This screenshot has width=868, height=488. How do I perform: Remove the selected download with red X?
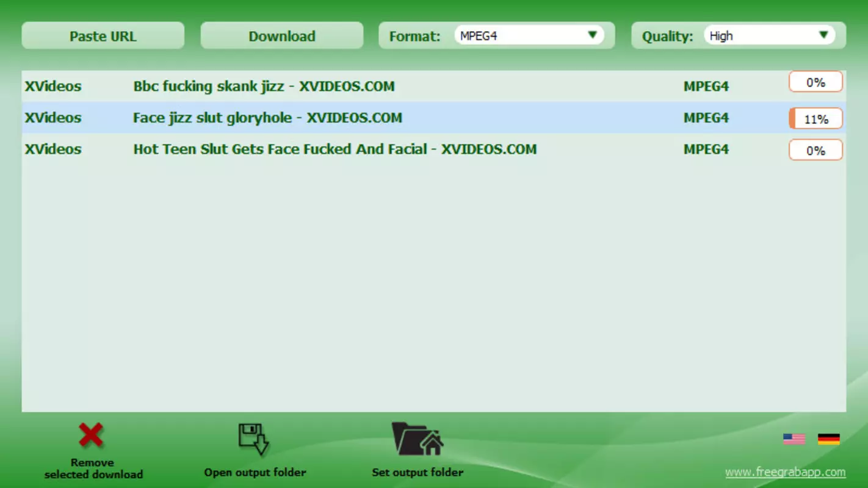93,450
